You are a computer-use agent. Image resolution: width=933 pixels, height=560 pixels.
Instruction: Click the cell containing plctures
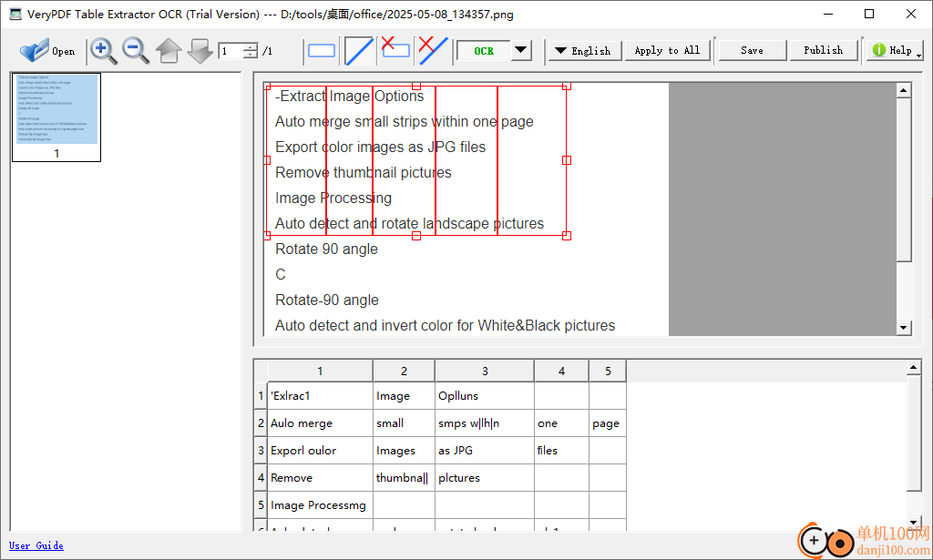click(485, 478)
